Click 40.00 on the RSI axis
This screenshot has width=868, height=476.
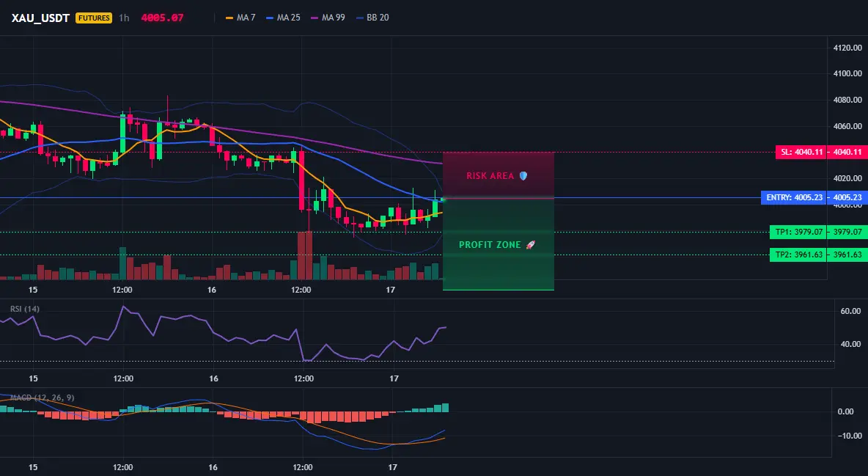(x=850, y=344)
